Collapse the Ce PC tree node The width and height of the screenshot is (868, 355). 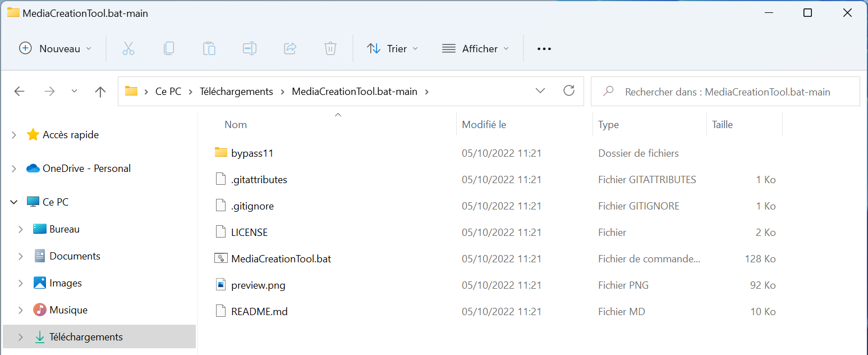14,202
